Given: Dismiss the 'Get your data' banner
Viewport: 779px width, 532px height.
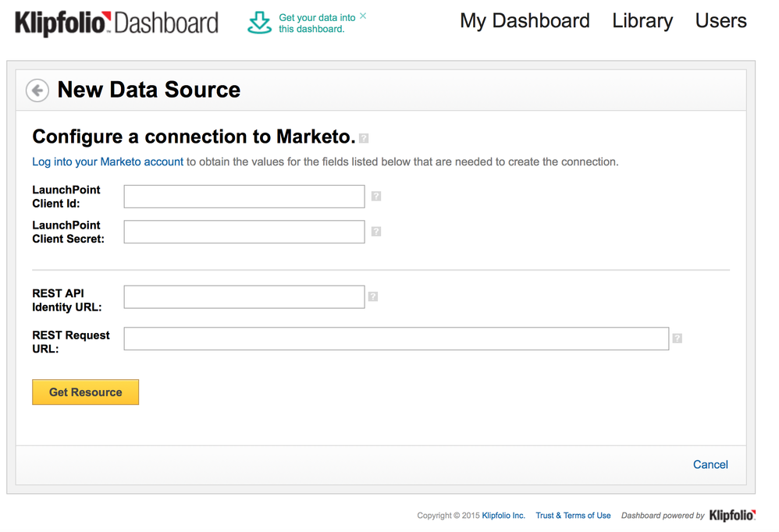Looking at the screenshot, I should click(363, 16).
